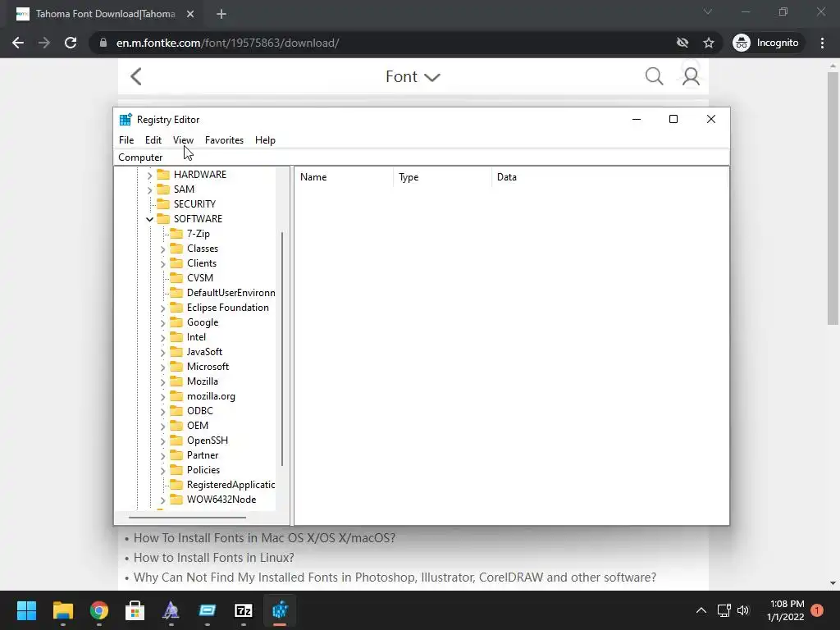Open Why Can Not Find My Installed Fonts link

pyautogui.click(x=395, y=577)
